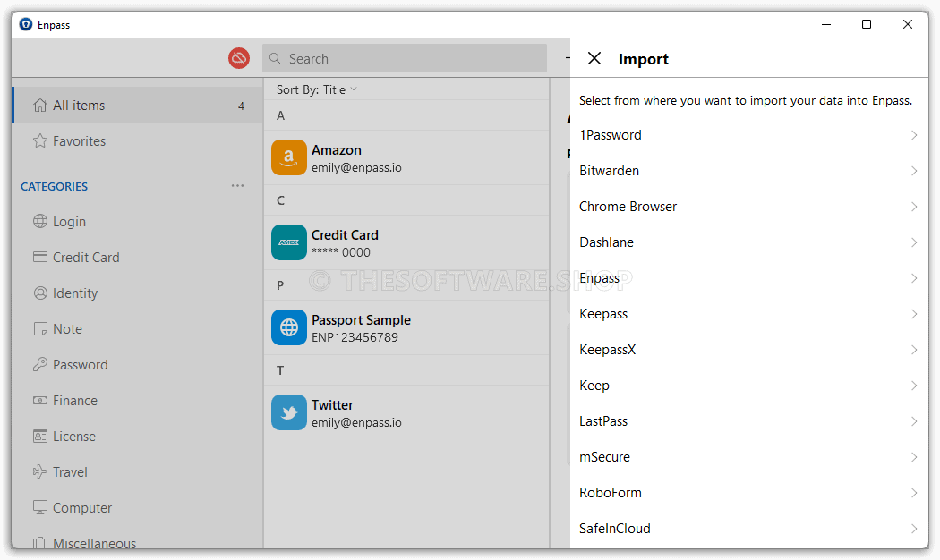Close the Import panel with X
Viewport: 940px width, 560px height.
(594, 58)
